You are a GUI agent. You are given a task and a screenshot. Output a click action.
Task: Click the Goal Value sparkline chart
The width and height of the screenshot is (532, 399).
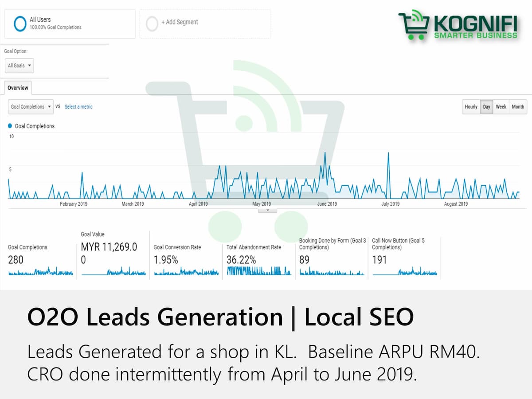pos(113,272)
